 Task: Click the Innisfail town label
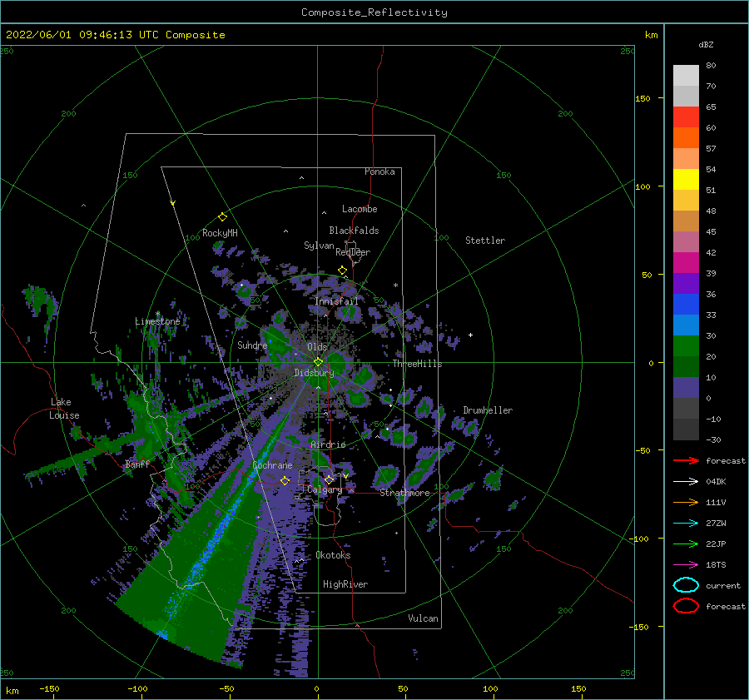pos(337,301)
